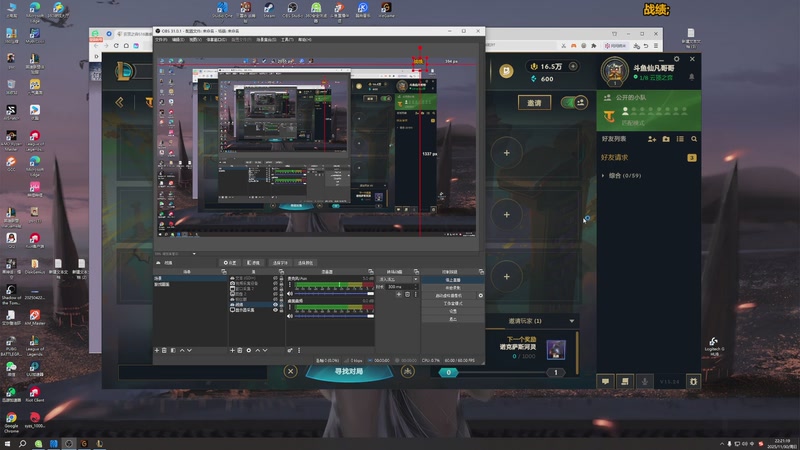Go back with the League client arrow

pos(119,103)
